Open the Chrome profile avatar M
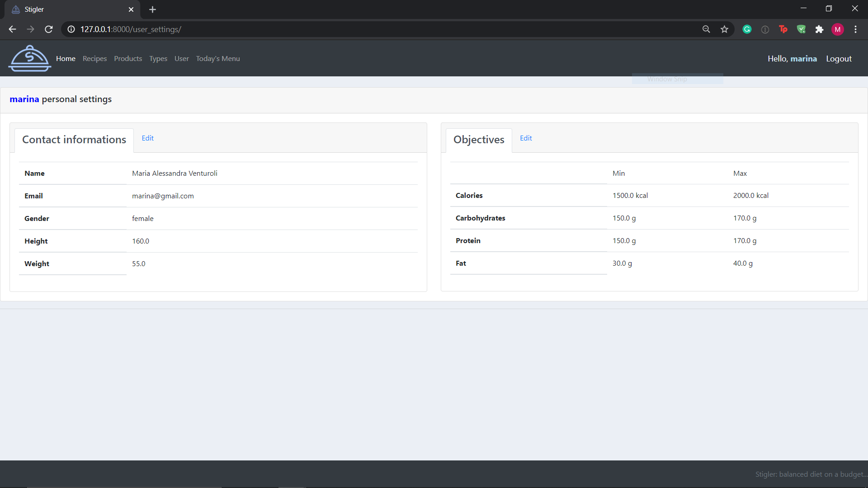 (837, 29)
